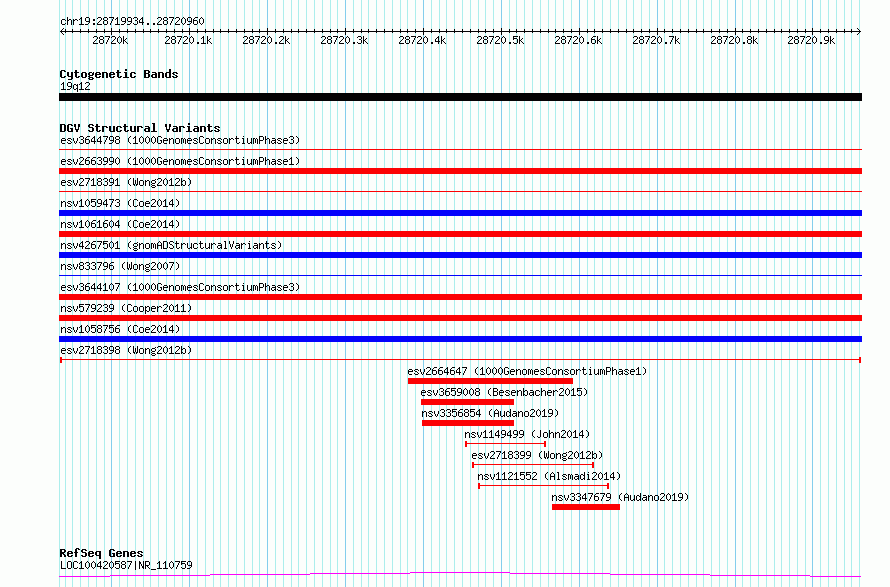Click the esv3644798 variant label
This screenshot has height=587, width=890.
pyautogui.click(x=180, y=140)
